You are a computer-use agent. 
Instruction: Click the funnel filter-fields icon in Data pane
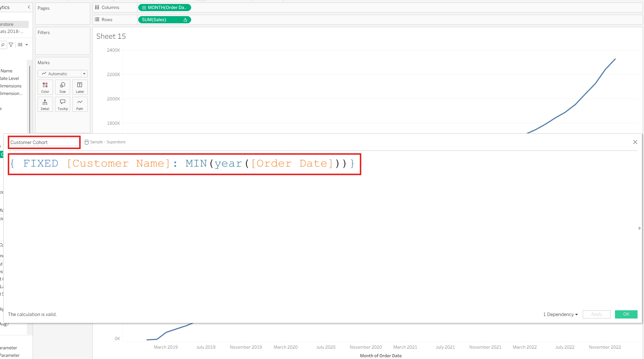click(11, 45)
